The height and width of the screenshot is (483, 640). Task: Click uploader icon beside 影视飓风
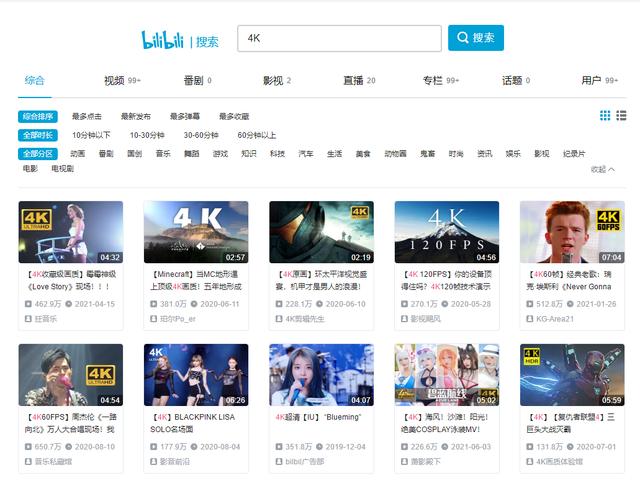pyautogui.click(x=404, y=318)
